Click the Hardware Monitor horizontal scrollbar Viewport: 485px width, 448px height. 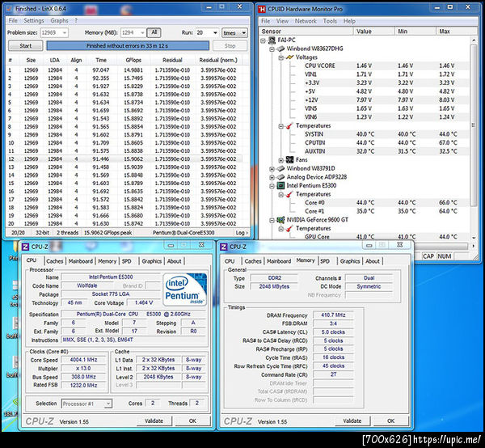(x=441, y=246)
